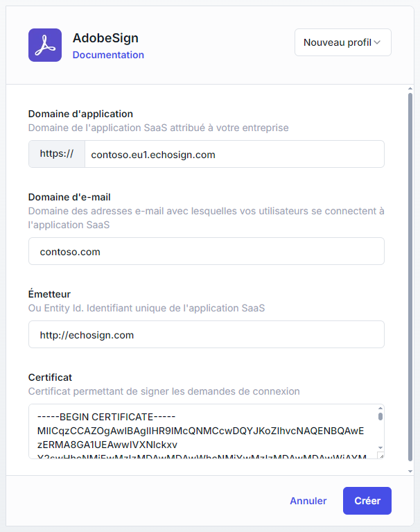This screenshot has width=420, height=532.
Task: Select the Émetteur field with http://echosign.com
Action: [206, 334]
